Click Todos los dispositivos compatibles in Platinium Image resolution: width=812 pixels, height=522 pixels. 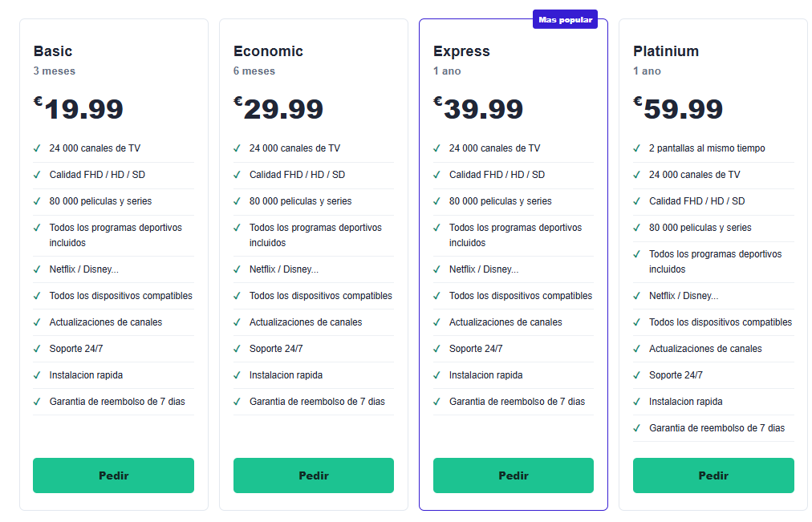721,322
